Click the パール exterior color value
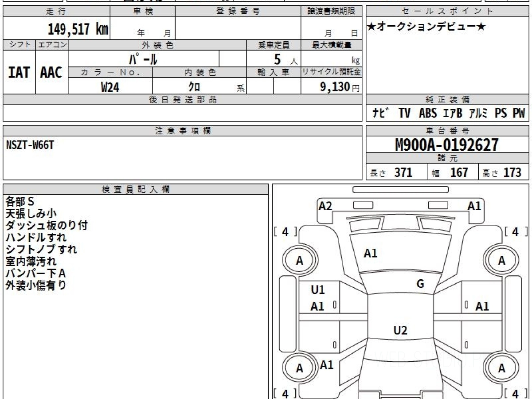 144,59
